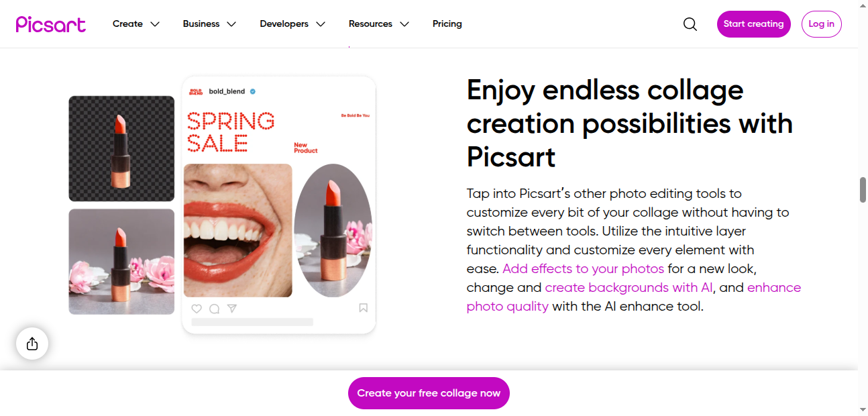Click the comment bubble icon
Image resolution: width=868 pixels, height=416 pixels.
click(x=214, y=309)
